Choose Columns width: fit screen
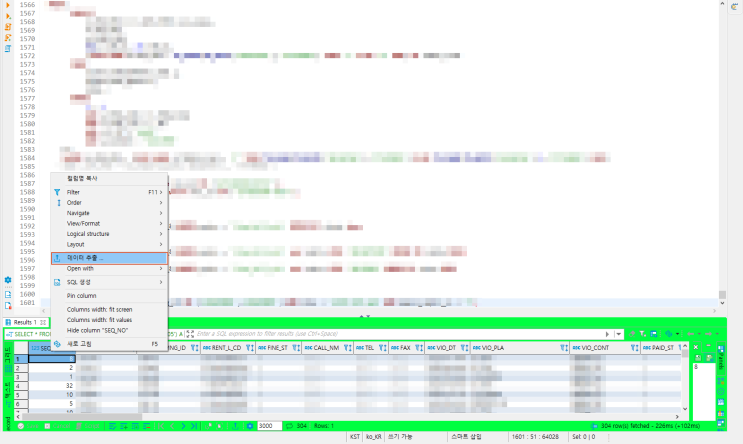The width and height of the screenshot is (743, 444). tap(109, 309)
